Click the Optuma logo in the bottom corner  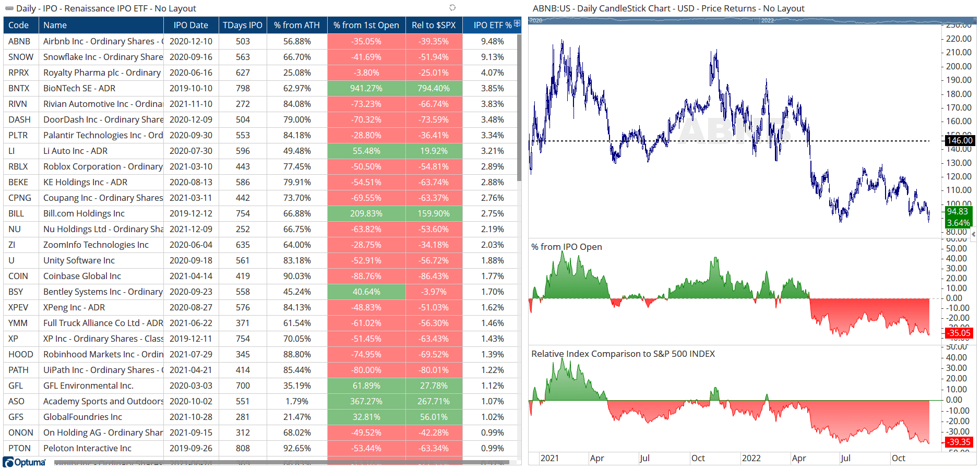click(23, 462)
